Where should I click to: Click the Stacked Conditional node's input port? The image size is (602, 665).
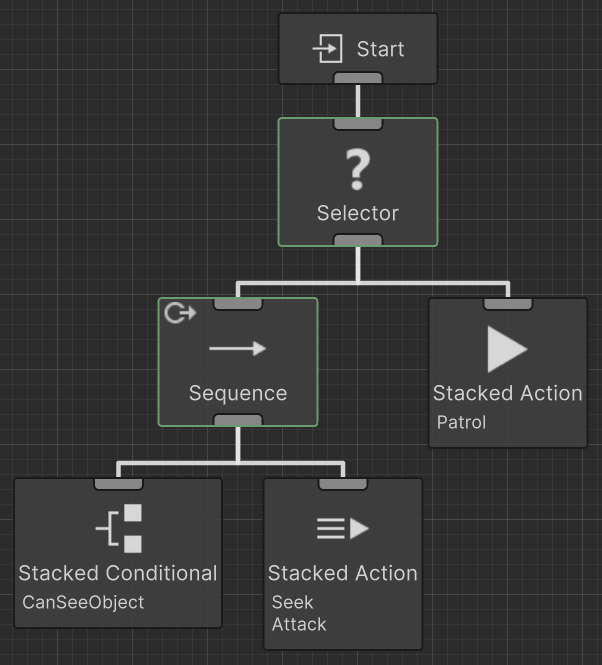click(x=118, y=483)
